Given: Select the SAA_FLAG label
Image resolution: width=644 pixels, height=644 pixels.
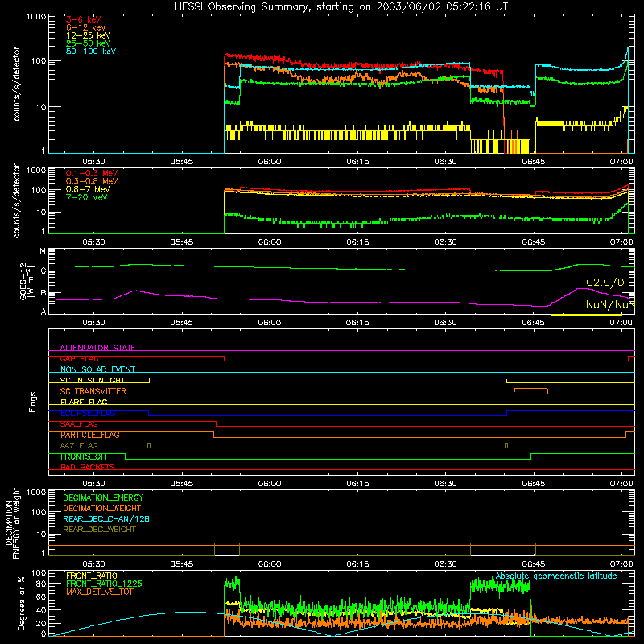Looking at the screenshot, I should tap(79, 424).
